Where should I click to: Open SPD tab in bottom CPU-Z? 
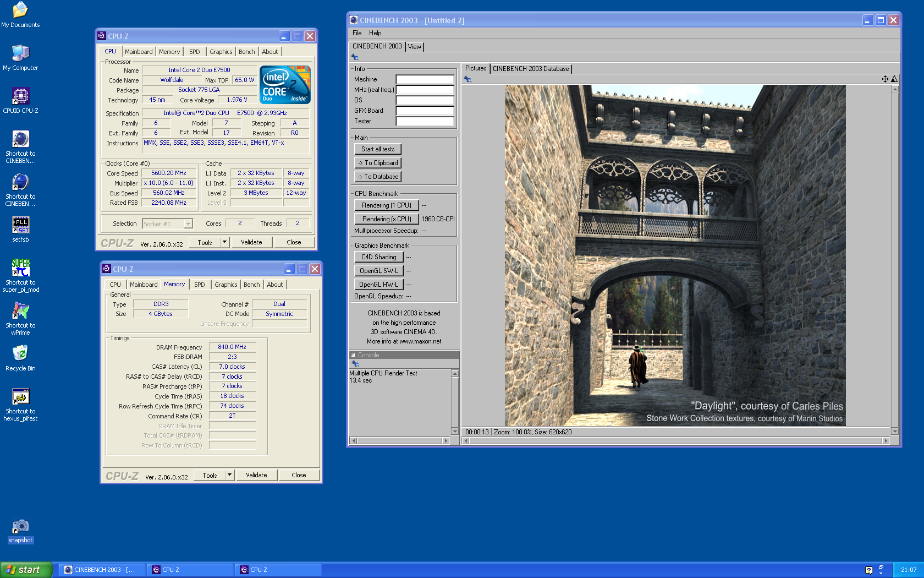(x=200, y=285)
